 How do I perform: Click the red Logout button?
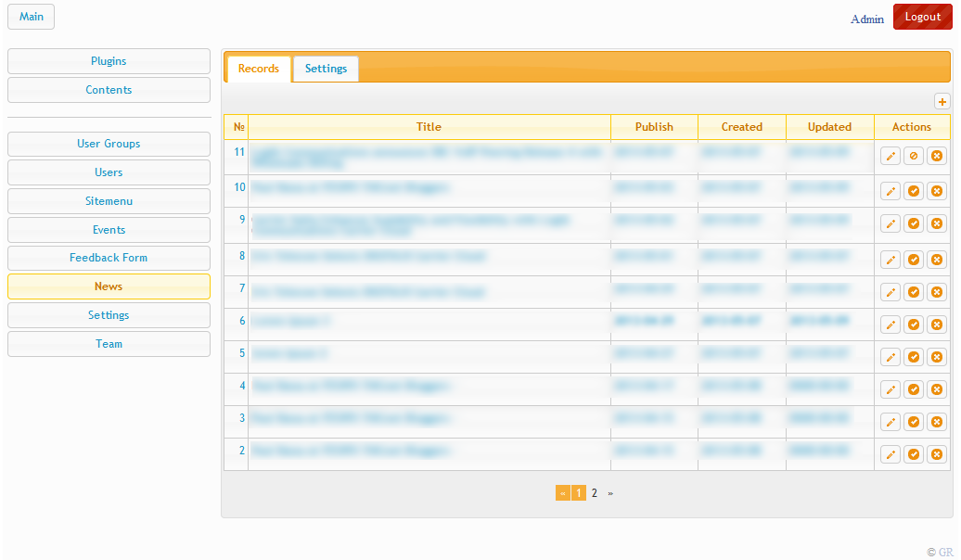(922, 17)
